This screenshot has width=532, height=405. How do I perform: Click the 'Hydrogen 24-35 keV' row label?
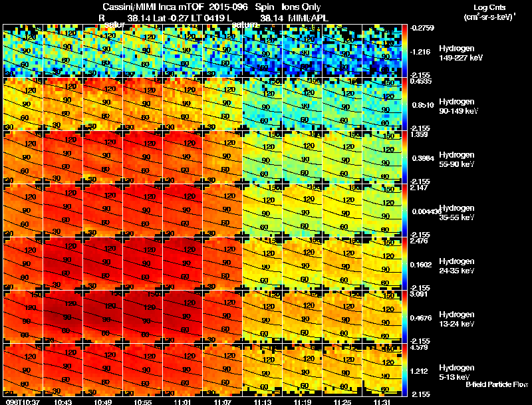pos(457,266)
